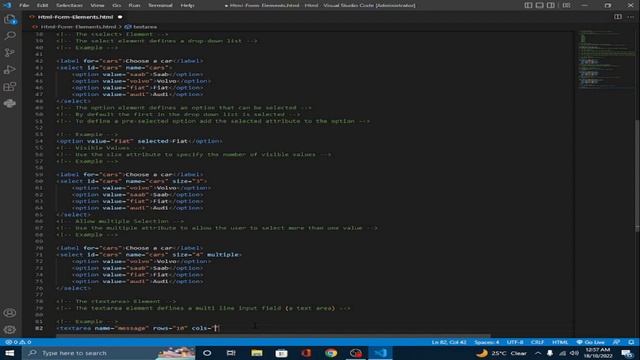This screenshot has width=640, height=360.
Task: Open the Customize Layout icon
Action: pos(567,5)
